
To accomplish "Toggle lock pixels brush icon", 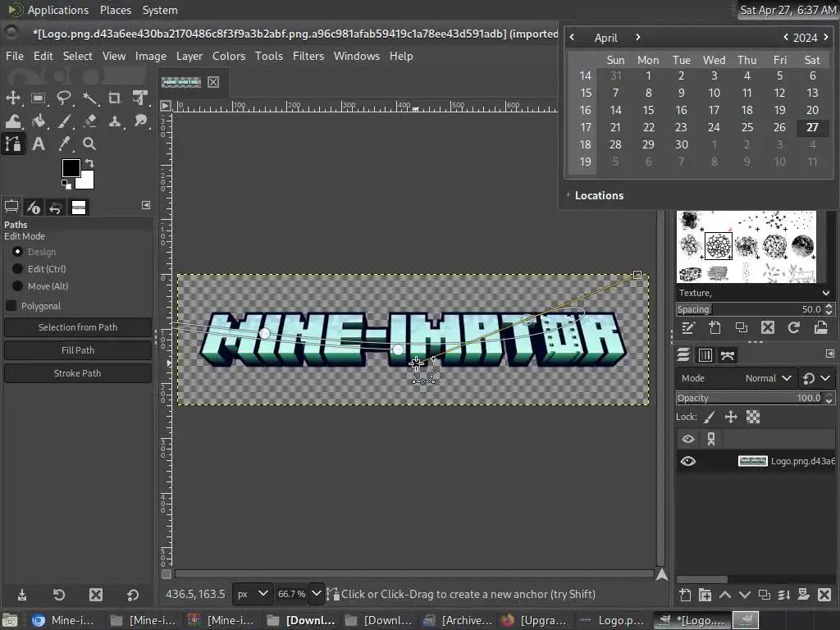I will [710, 417].
